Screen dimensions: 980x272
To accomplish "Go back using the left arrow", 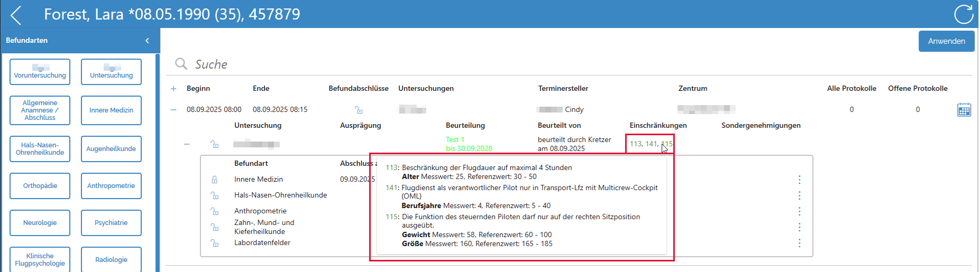I will 16,15.
